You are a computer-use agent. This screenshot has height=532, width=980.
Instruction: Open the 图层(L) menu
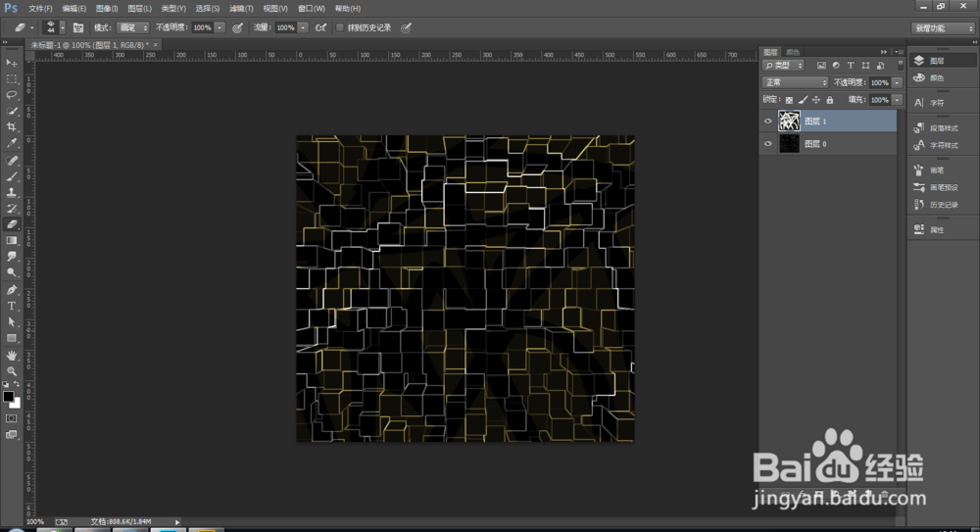(x=139, y=9)
